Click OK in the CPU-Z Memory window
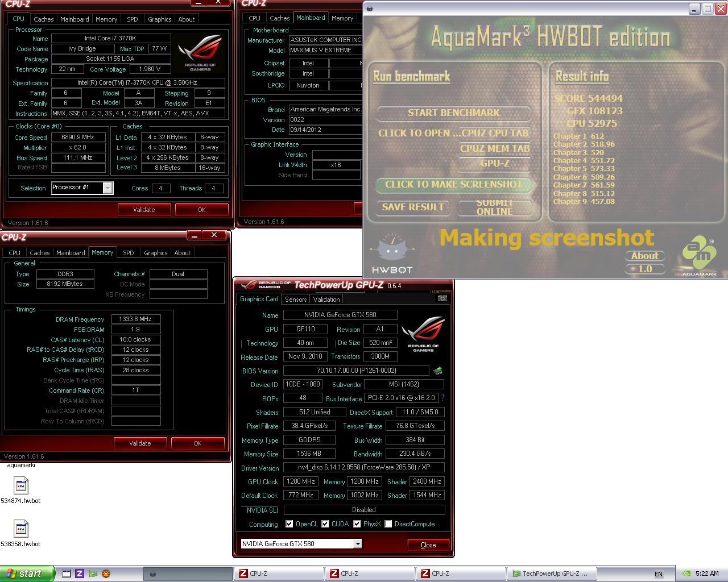728x582 pixels. tap(197, 443)
